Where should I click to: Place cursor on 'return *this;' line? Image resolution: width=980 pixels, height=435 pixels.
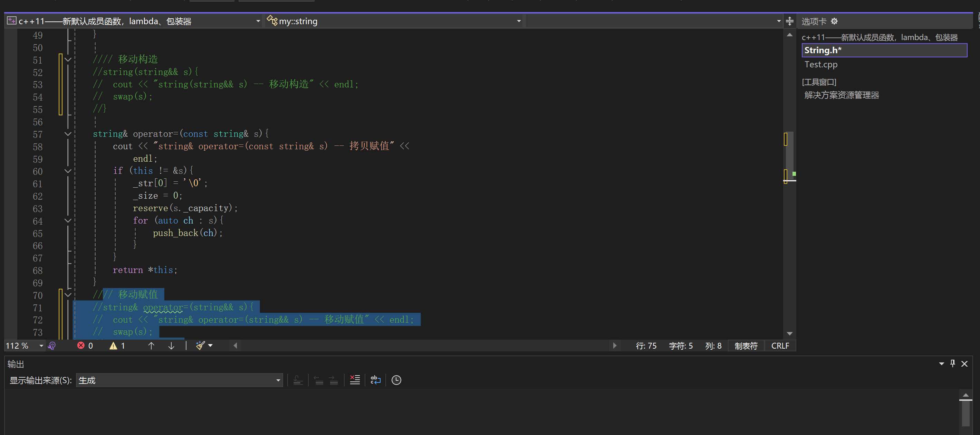click(x=145, y=270)
